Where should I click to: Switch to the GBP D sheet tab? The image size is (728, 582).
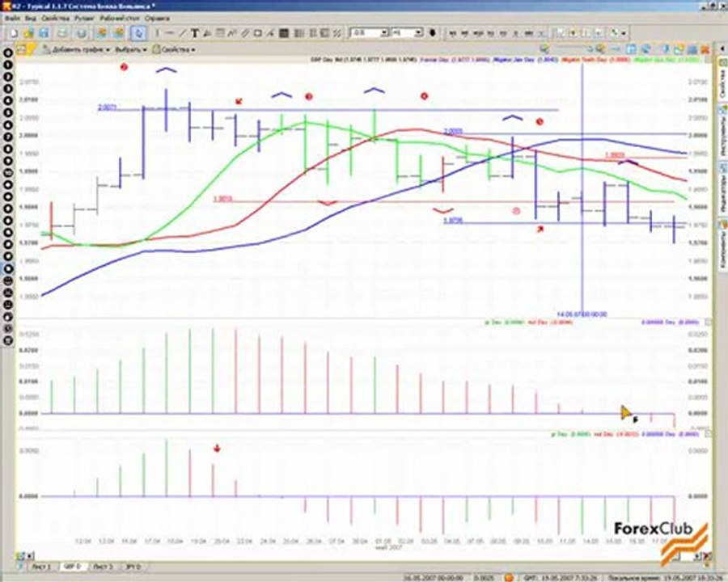pos(74,567)
